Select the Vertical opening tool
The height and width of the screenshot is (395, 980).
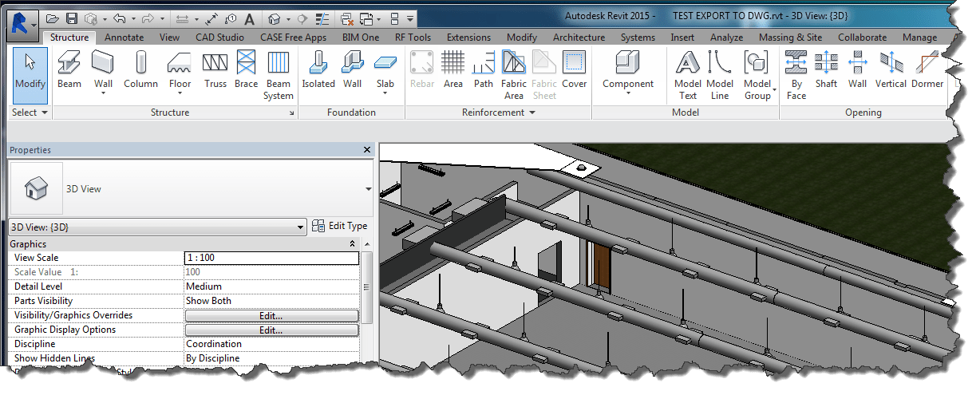891,69
